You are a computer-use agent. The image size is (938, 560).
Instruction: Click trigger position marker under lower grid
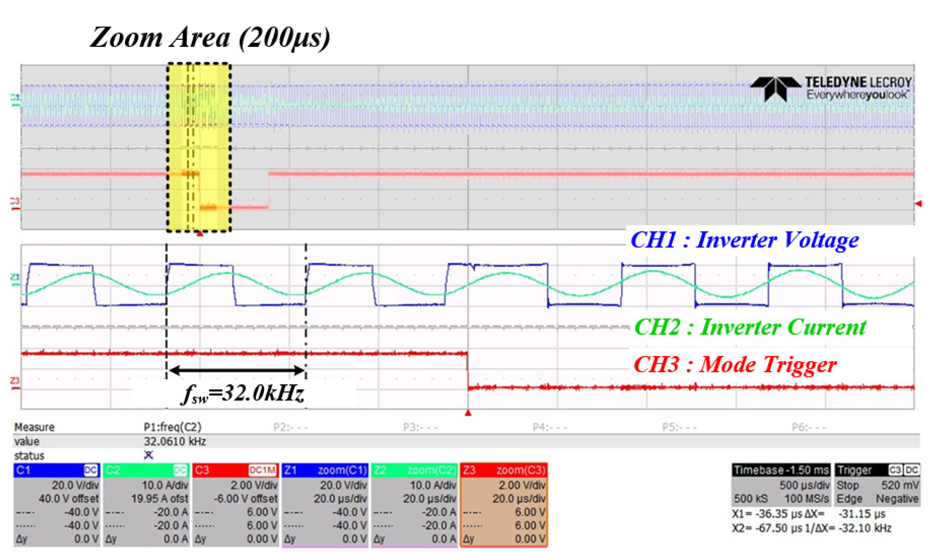468,413
